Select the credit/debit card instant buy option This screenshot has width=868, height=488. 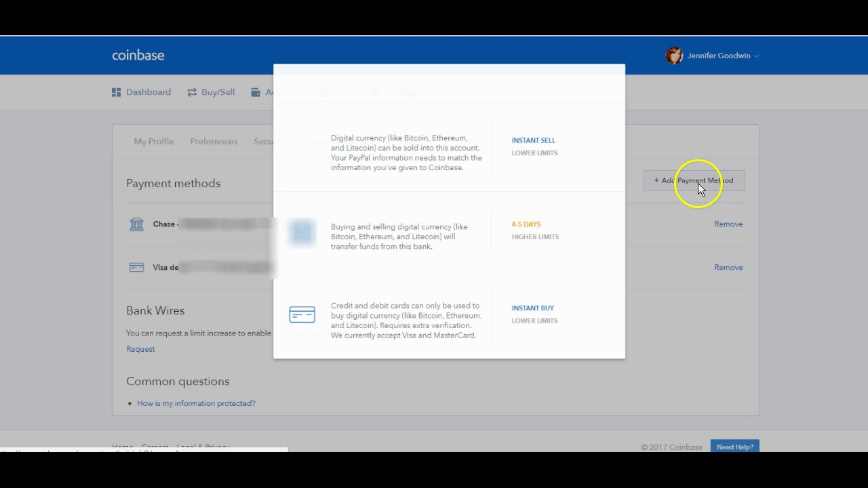click(449, 314)
